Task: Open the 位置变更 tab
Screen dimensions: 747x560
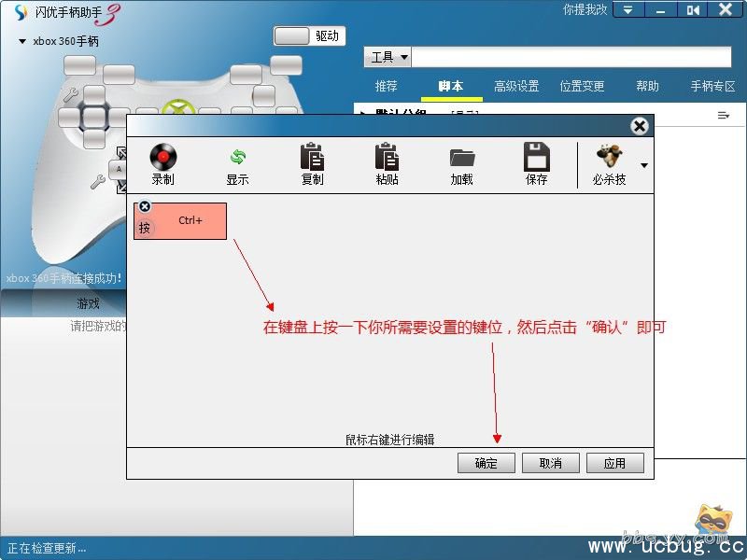Action: (582, 86)
